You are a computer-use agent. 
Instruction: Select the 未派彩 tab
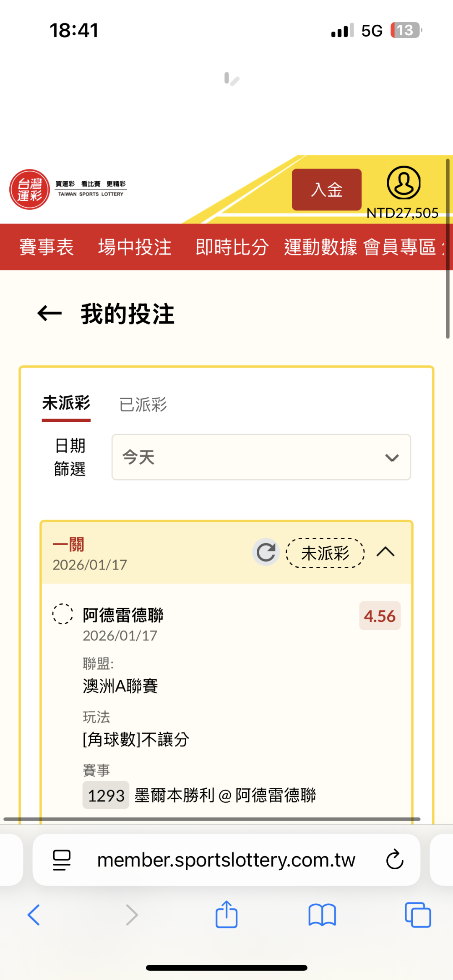click(x=66, y=403)
